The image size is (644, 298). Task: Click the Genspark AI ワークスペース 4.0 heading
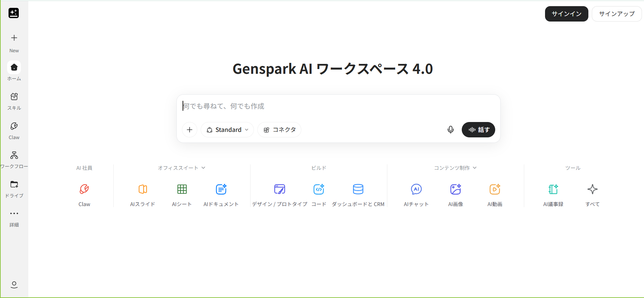coord(333,69)
